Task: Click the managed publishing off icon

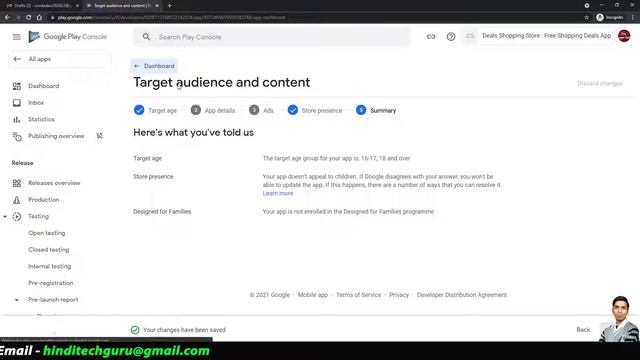Action: pyautogui.click(x=99, y=136)
